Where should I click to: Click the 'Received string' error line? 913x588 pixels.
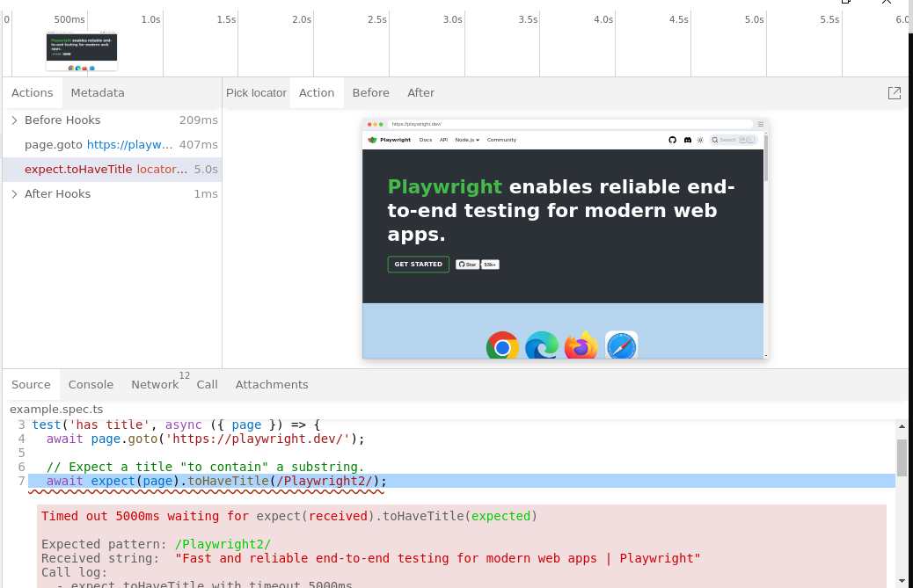coord(371,558)
